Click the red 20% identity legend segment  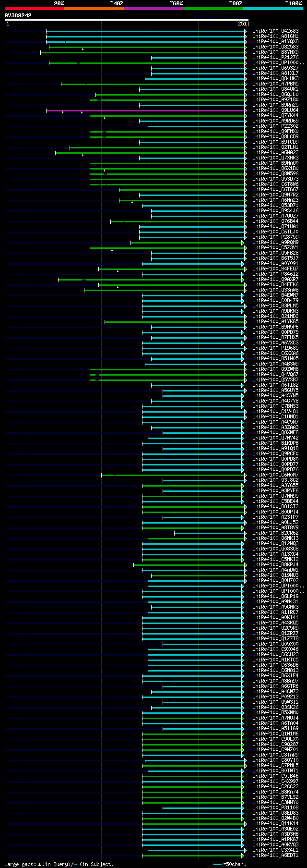tap(35, 8)
